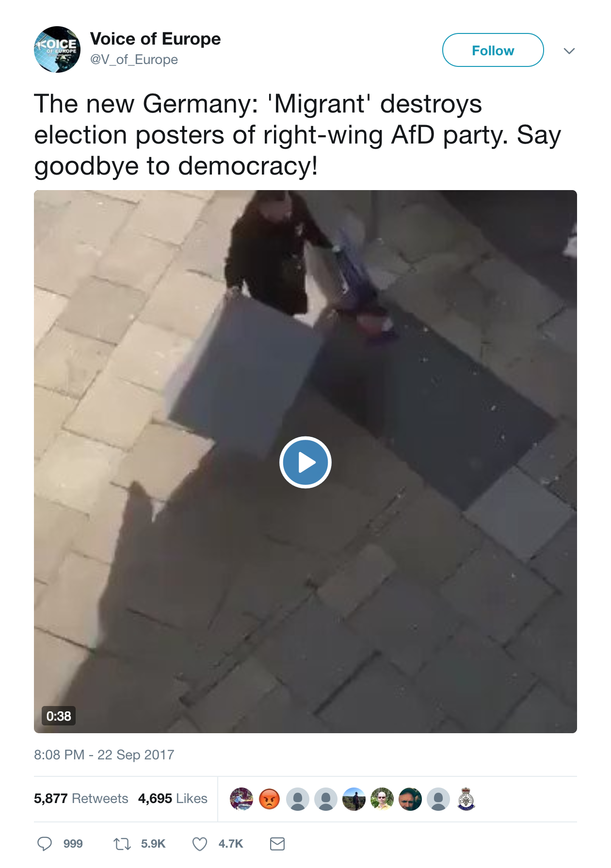View the 4,695 Likes list
Image resolution: width=611 pixels, height=868 pixels.
click(173, 798)
